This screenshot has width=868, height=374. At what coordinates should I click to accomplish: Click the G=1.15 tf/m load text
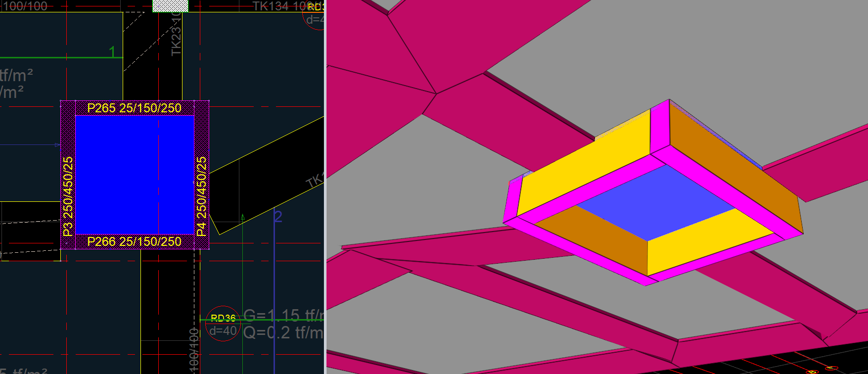click(x=283, y=316)
